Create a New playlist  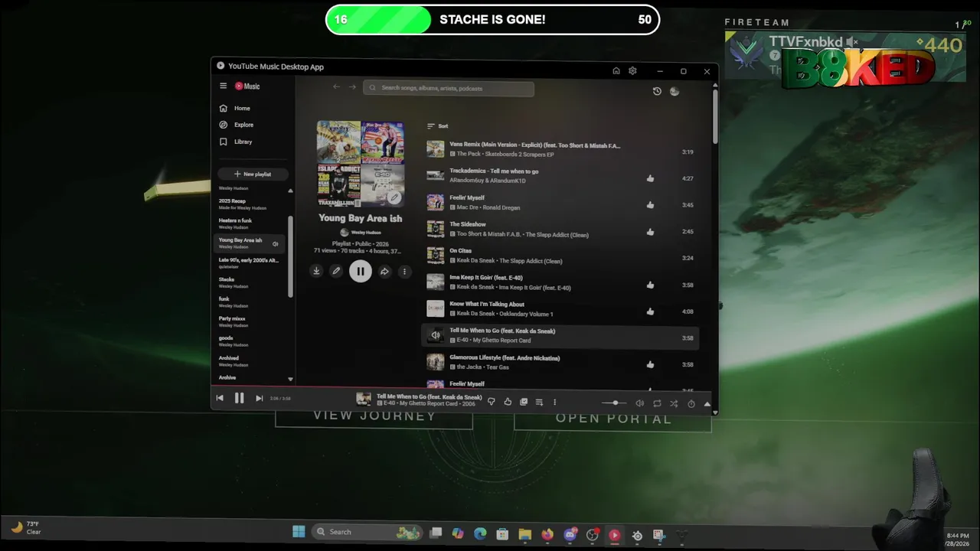[x=253, y=174]
